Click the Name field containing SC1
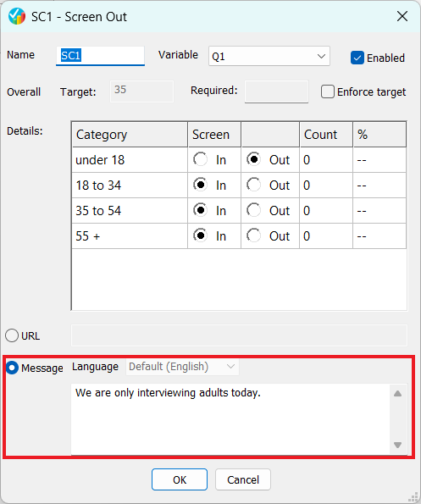Screen dimensions: 421x504 (100, 56)
